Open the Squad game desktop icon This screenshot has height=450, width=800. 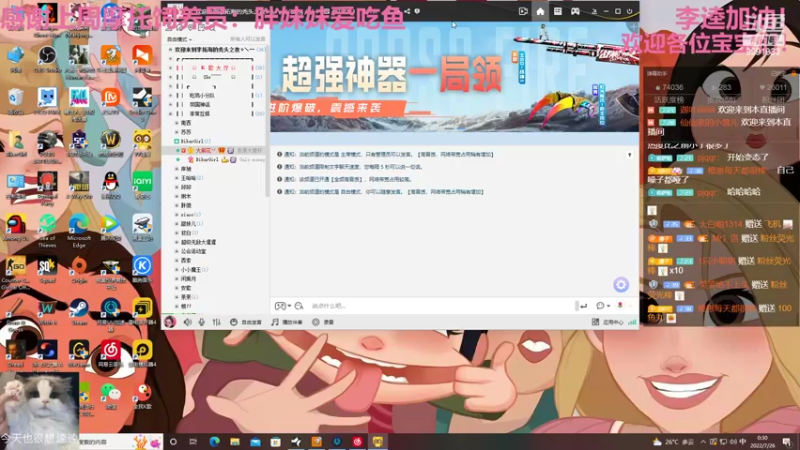click(x=47, y=269)
